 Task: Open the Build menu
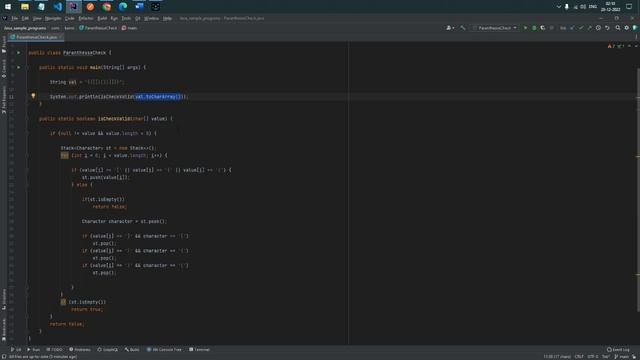click(x=102, y=18)
